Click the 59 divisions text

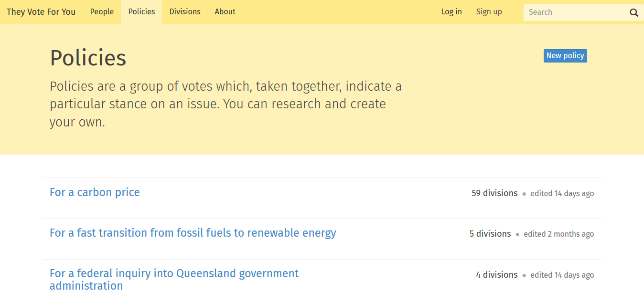click(x=494, y=193)
